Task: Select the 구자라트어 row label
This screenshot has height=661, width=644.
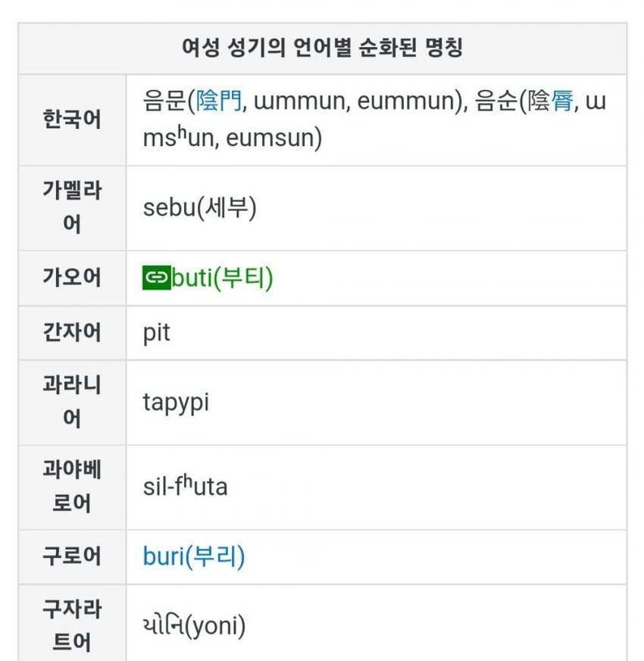Action: [71, 626]
